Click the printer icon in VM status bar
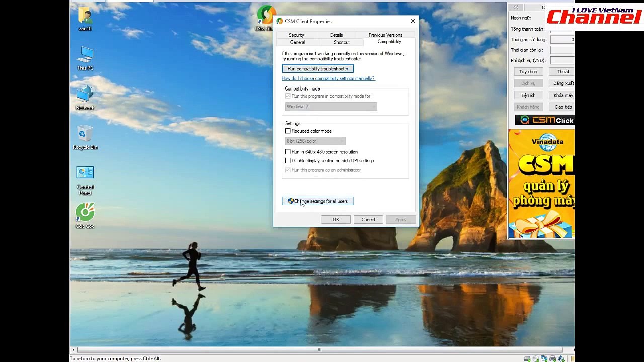The width and height of the screenshot is (644, 362). [552, 359]
